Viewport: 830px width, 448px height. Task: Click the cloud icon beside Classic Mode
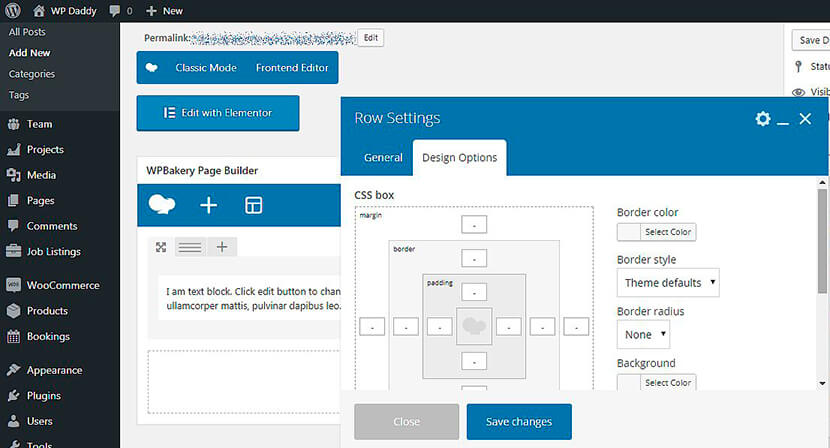click(x=152, y=68)
